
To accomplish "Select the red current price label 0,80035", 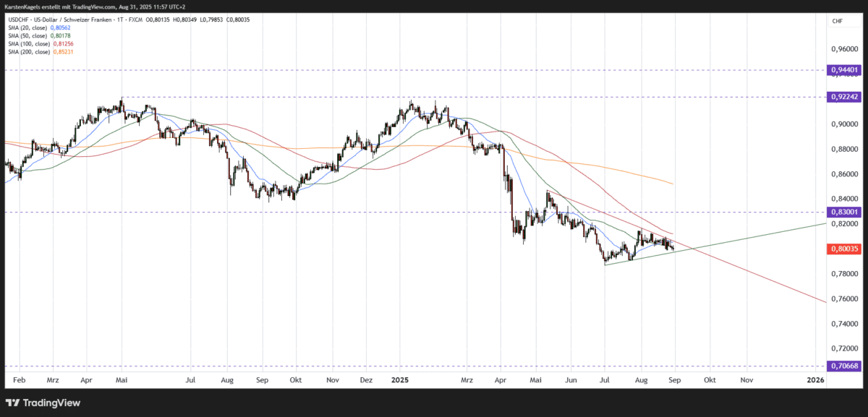I will [x=843, y=249].
